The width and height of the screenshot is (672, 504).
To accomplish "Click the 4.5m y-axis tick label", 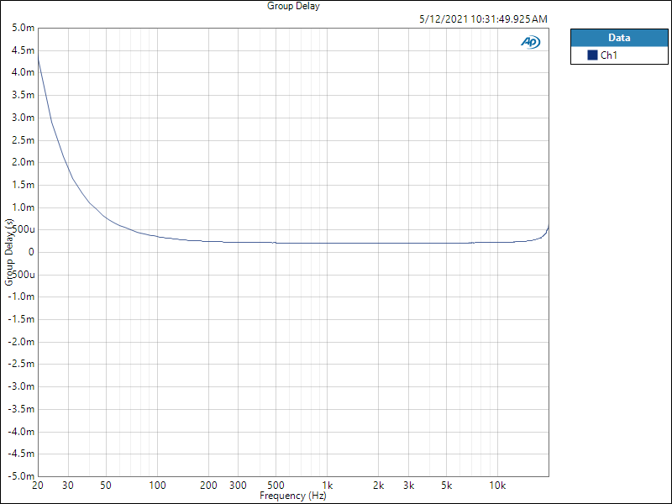I will coord(23,51).
